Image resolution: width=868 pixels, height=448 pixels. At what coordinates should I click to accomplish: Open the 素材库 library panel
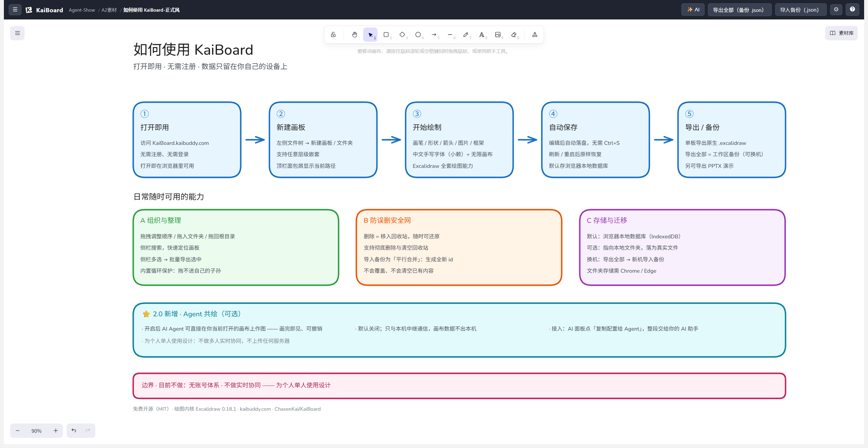tap(841, 33)
